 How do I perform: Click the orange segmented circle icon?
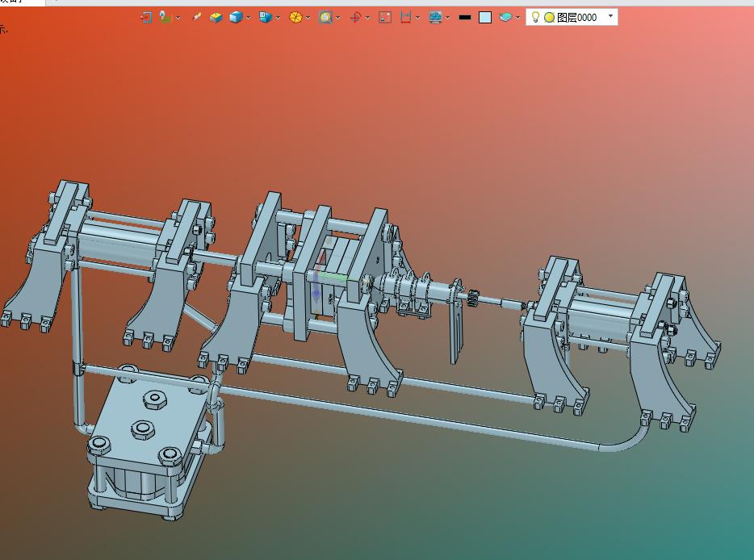pos(295,18)
